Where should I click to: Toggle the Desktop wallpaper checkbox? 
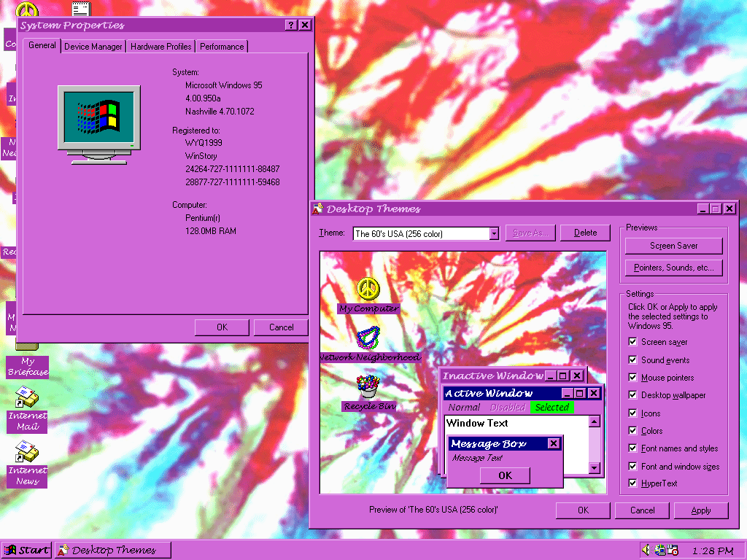coord(632,394)
